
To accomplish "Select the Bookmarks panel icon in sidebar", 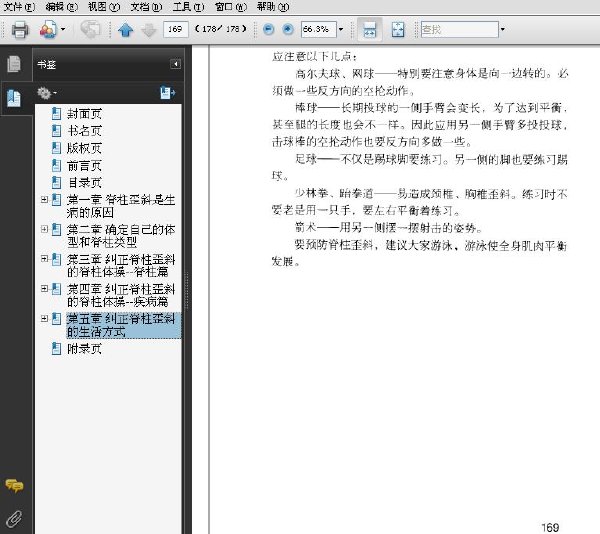I will pos(14,98).
